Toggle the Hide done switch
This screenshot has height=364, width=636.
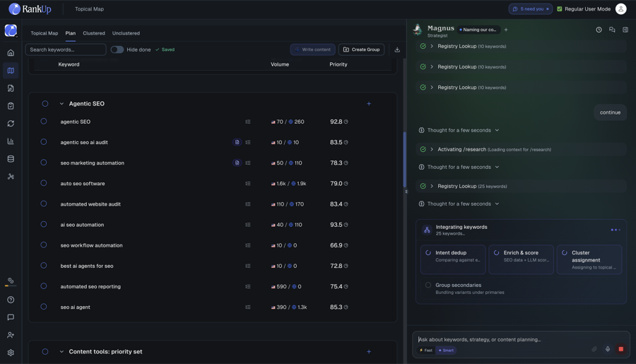click(x=117, y=49)
